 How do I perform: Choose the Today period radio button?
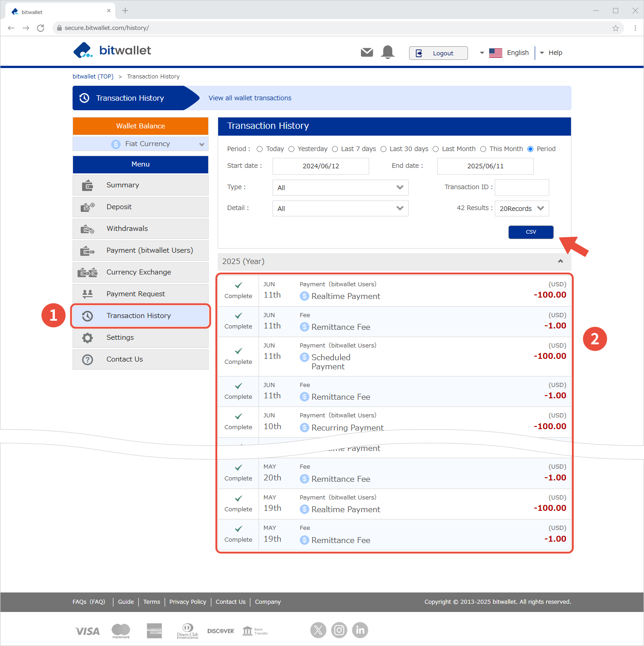point(260,149)
